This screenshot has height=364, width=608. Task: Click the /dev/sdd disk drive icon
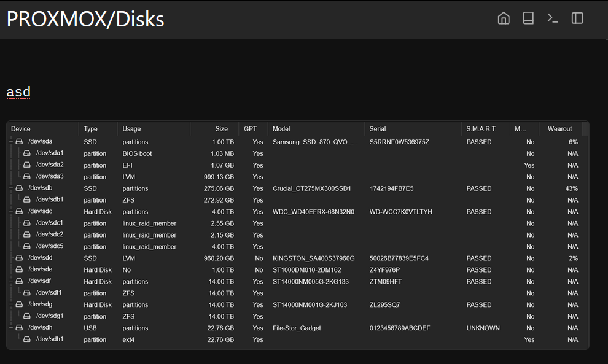coord(19,258)
